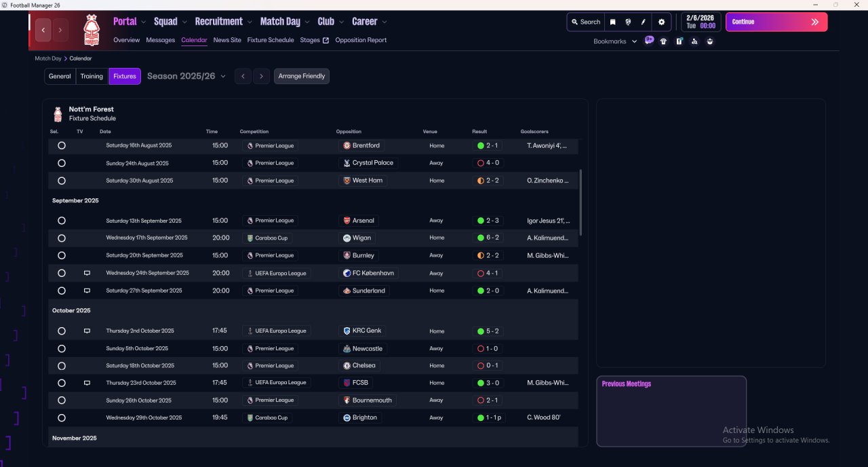Screen dimensions: 868x467
Task: Click the scouting search bookmark icon
Action: click(694, 41)
